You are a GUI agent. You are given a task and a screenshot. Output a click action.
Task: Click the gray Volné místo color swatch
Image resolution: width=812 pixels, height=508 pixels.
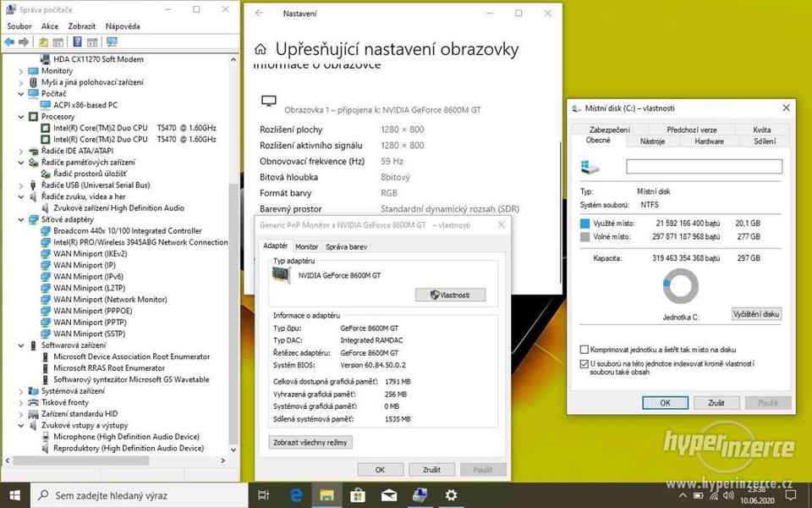point(585,237)
